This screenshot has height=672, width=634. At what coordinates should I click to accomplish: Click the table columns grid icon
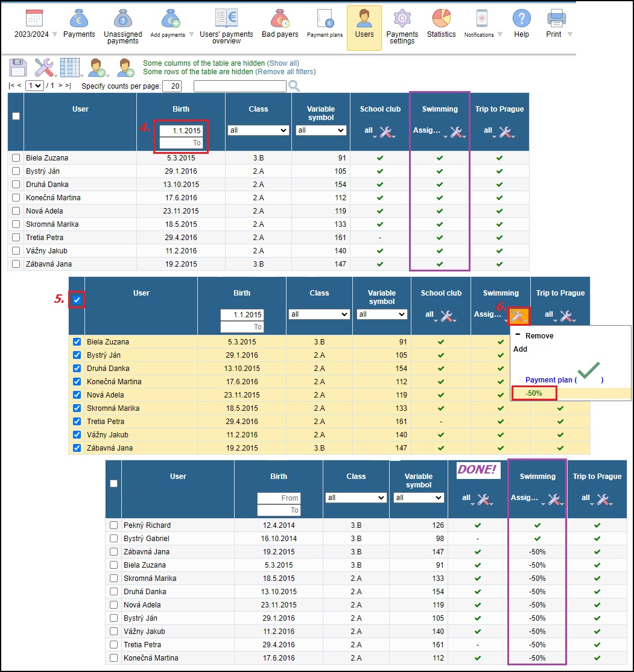[70, 68]
